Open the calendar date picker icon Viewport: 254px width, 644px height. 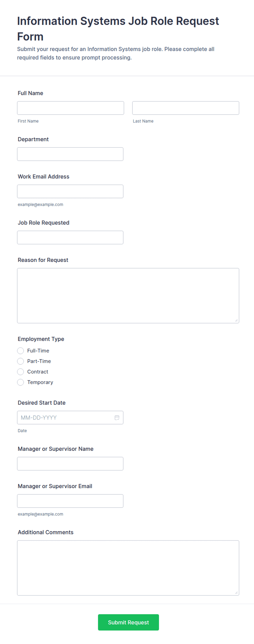pos(117,418)
